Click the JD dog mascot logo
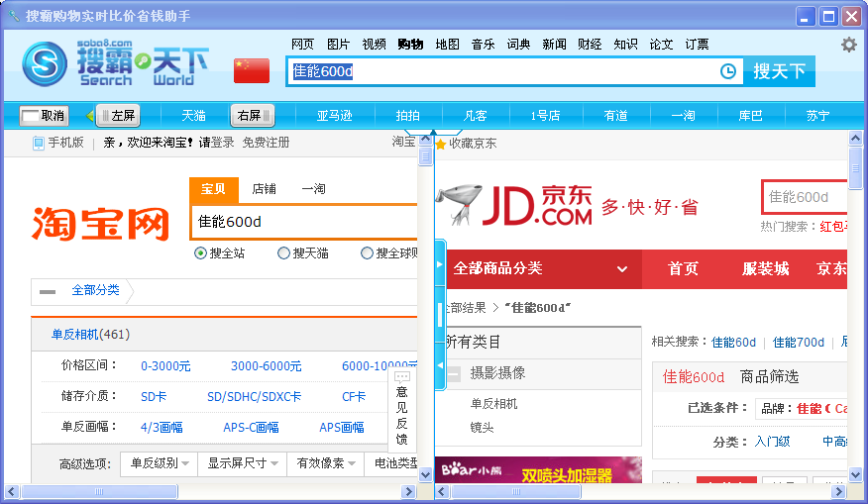This screenshot has width=868, height=504. coord(460,205)
